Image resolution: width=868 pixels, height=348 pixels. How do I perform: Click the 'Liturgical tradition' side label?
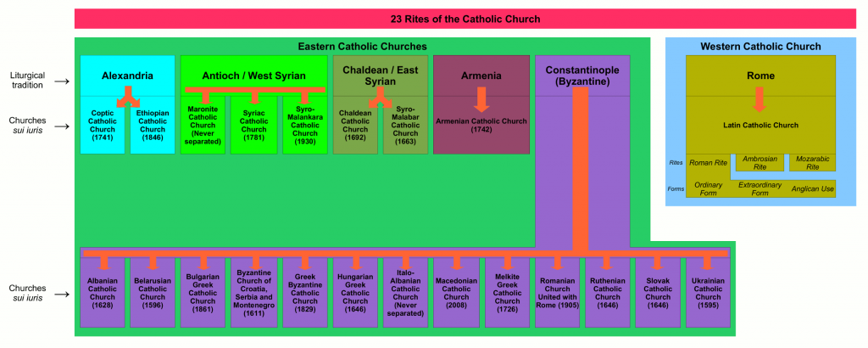pyautogui.click(x=29, y=81)
